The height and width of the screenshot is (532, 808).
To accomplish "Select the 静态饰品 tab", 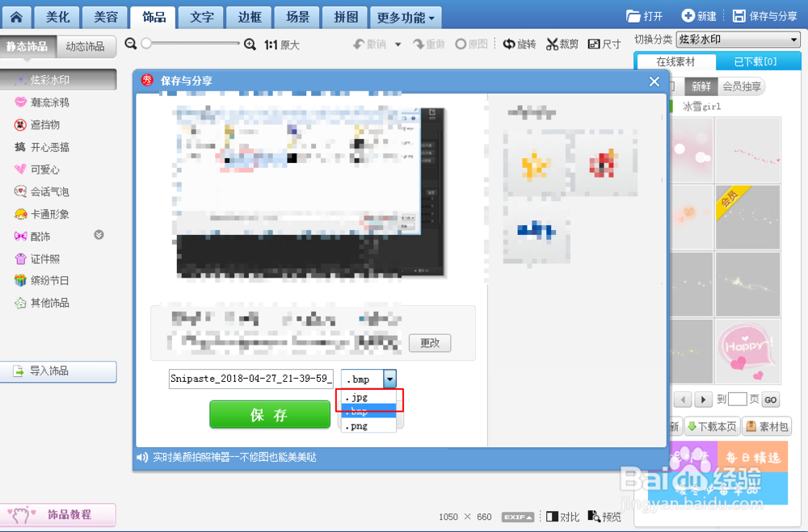I will tap(27, 46).
